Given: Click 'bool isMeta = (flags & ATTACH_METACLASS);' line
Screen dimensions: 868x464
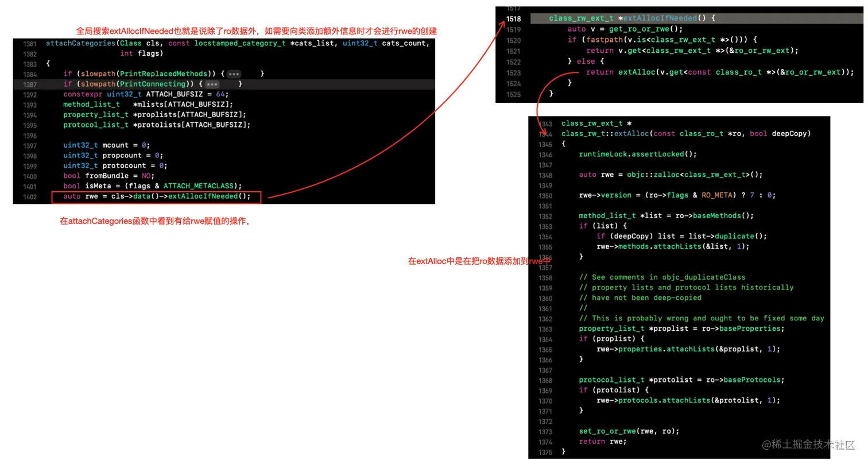Looking at the screenshot, I should (153, 186).
